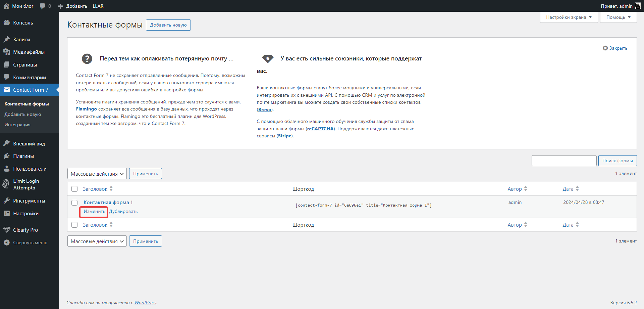The image size is (644, 309).
Task: Open the Контактные формы submenu item
Action: click(26, 104)
